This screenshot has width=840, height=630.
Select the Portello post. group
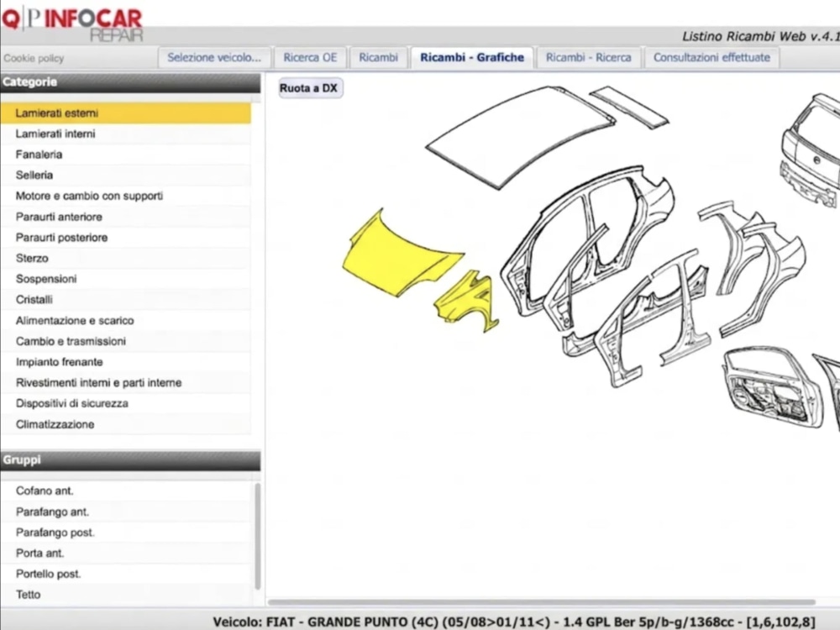click(125, 575)
